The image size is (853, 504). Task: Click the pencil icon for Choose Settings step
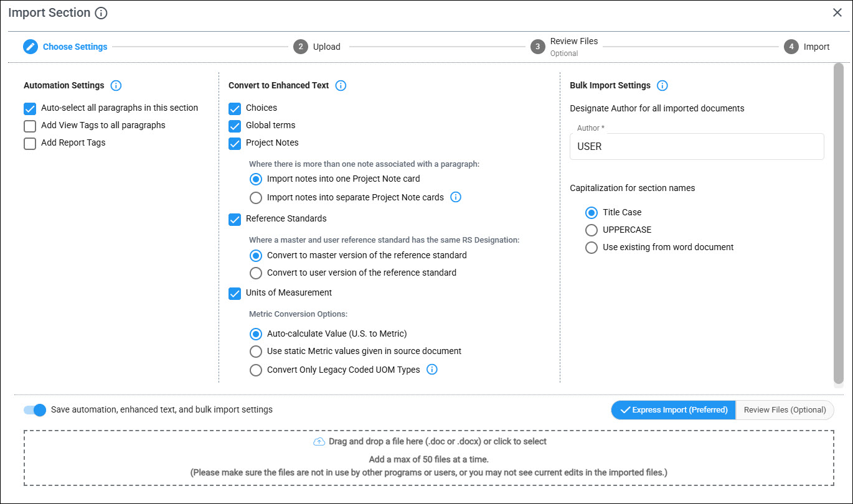[x=31, y=47]
